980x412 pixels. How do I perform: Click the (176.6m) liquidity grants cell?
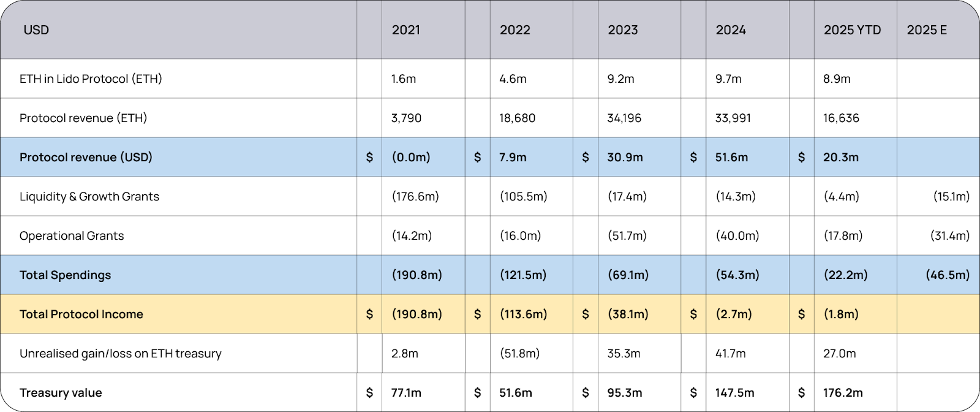[x=415, y=196]
